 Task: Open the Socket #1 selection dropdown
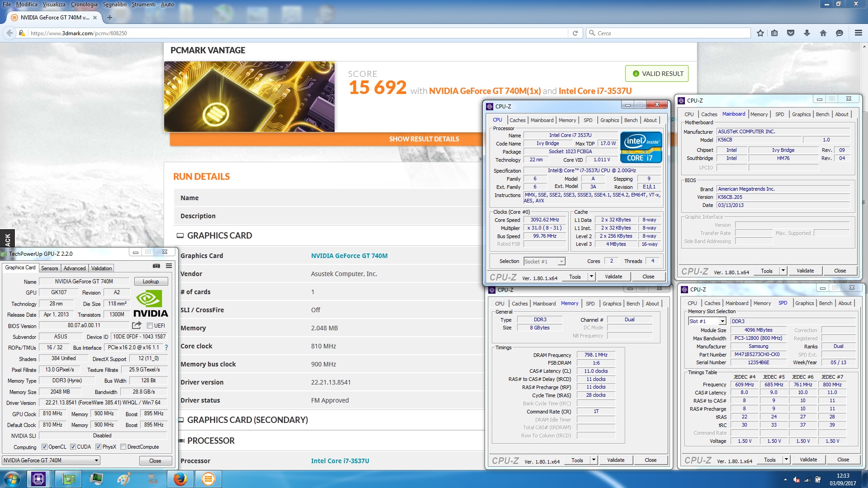coord(544,262)
